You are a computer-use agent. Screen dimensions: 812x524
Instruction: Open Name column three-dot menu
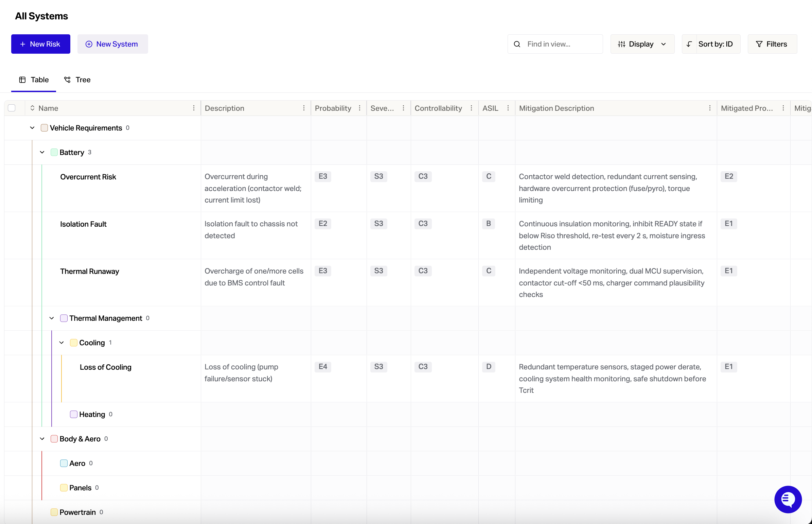pyautogui.click(x=194, y=108)
